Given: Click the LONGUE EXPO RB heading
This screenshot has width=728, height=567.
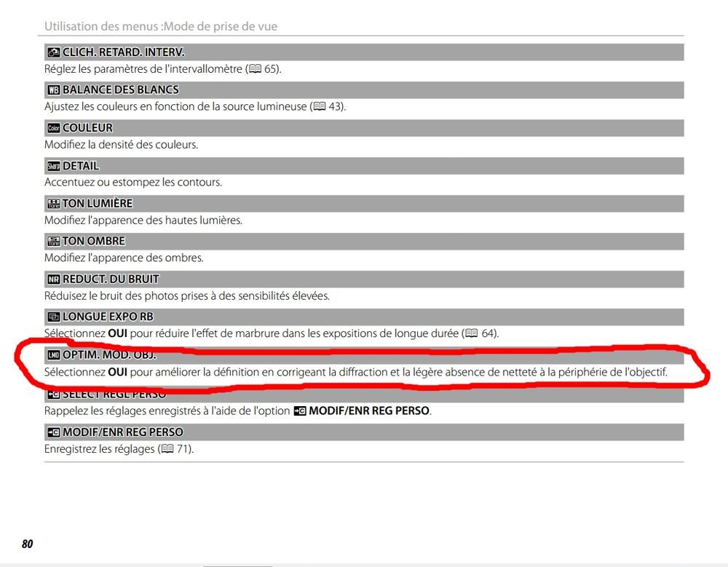Looking at the screenshot, I should 108,317.
